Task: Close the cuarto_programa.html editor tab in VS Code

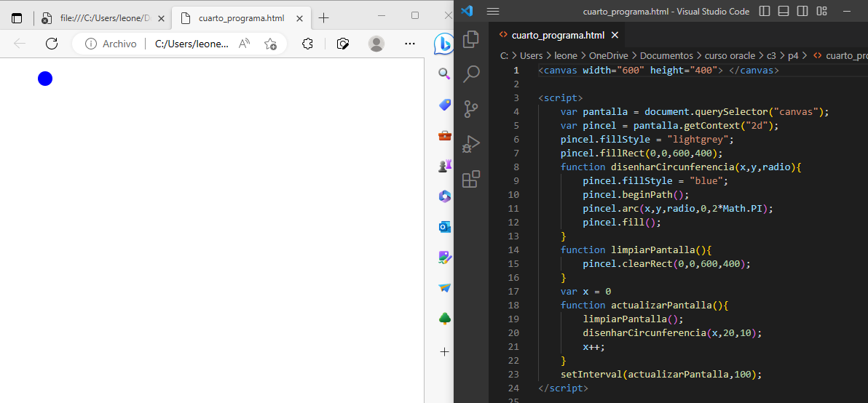Action: (x=615, y=36)
